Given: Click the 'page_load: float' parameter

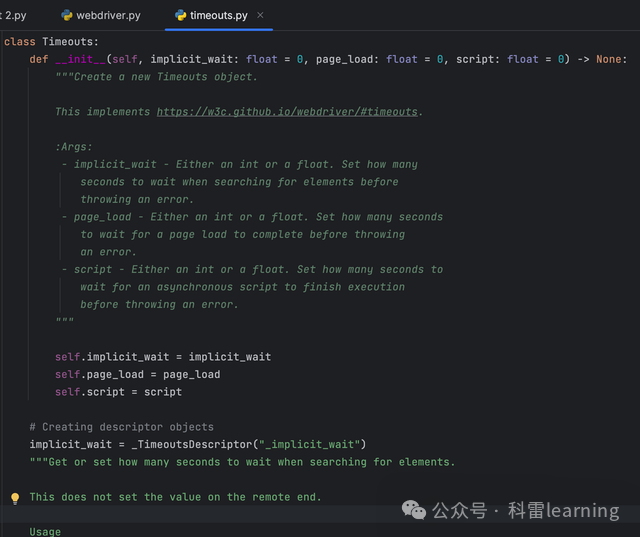Looking at the screenshot, I should (367, 60).
